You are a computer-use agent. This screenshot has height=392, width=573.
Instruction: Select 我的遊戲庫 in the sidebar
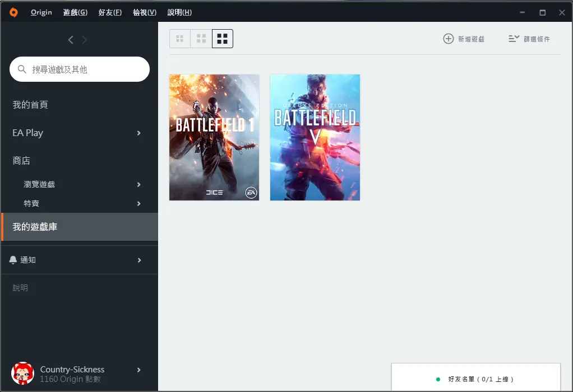pyautogui.click(x=80, y=227)
